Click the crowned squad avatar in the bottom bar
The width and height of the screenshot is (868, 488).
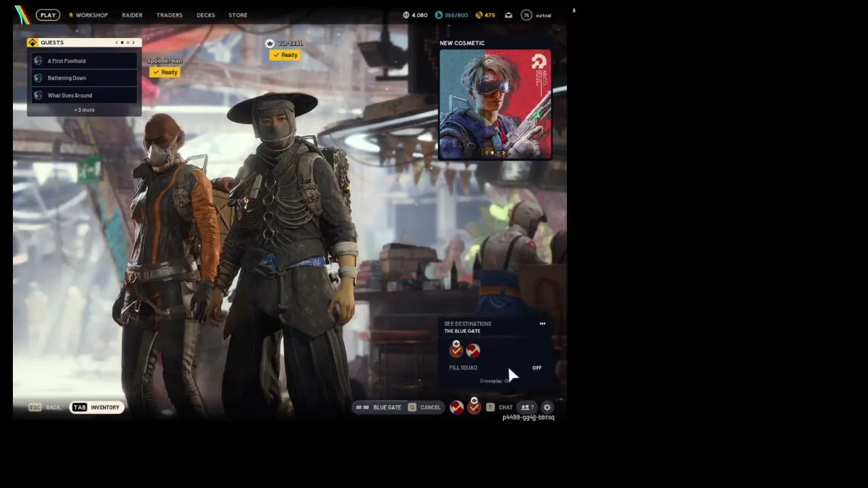[474, 407]
